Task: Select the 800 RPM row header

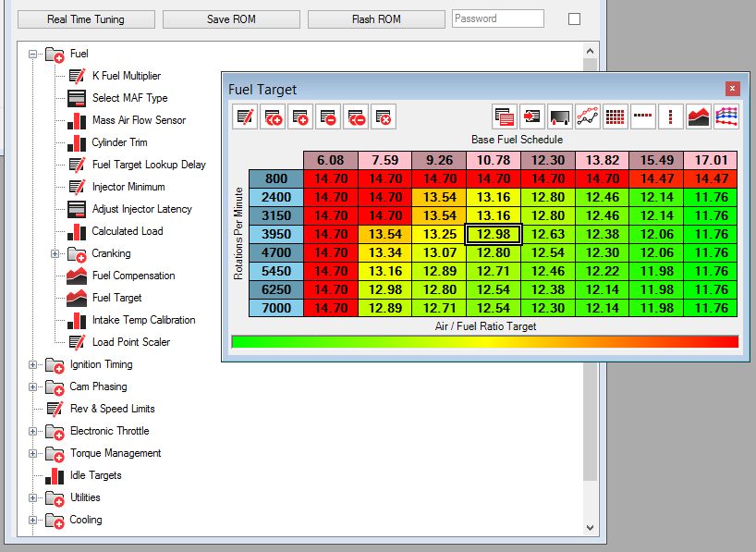Action: point(276,178)
